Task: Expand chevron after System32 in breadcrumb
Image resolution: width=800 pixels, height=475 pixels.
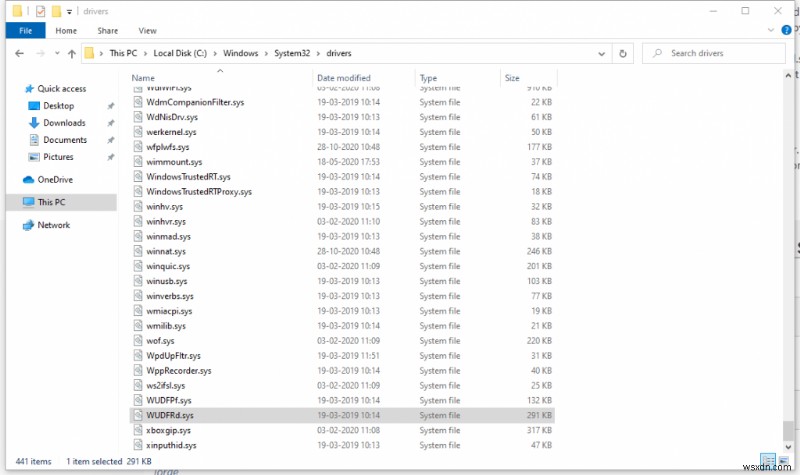Action: pos(318,53)
